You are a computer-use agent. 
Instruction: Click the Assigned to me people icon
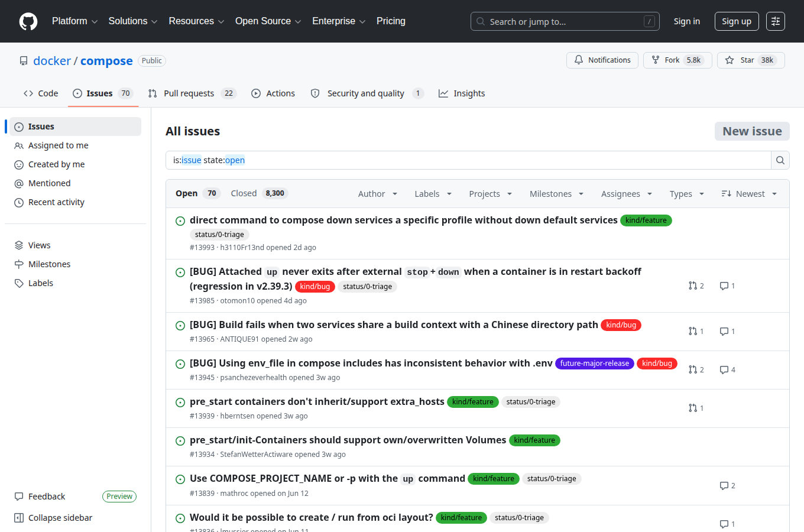[x=19, y=145]
